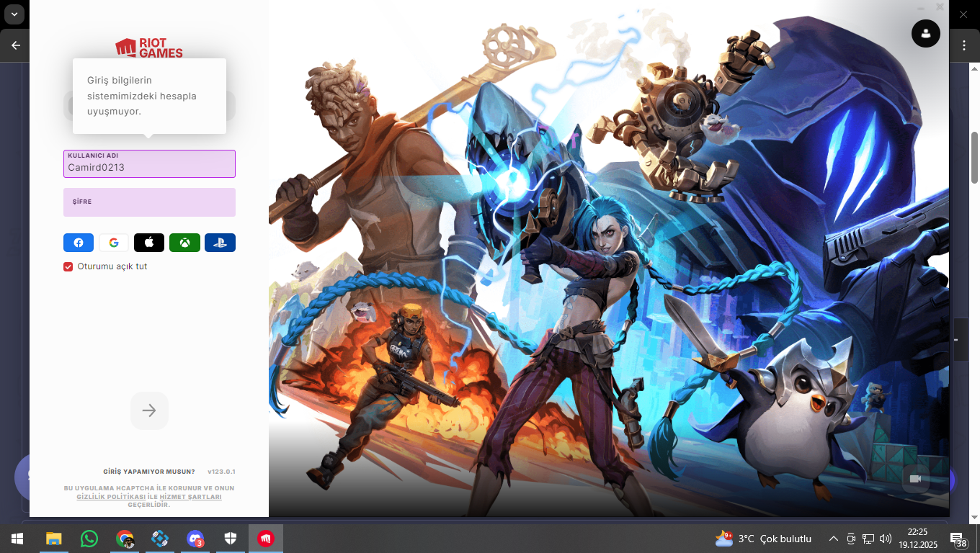
Task: Open the weather widget showing 3°C
Action: (764, 539)
